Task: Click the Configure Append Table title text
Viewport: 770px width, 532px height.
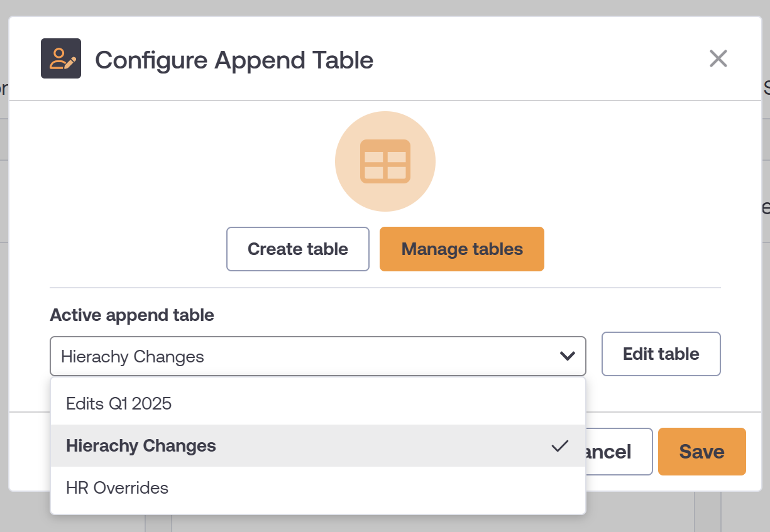Action: pos(234,60)
